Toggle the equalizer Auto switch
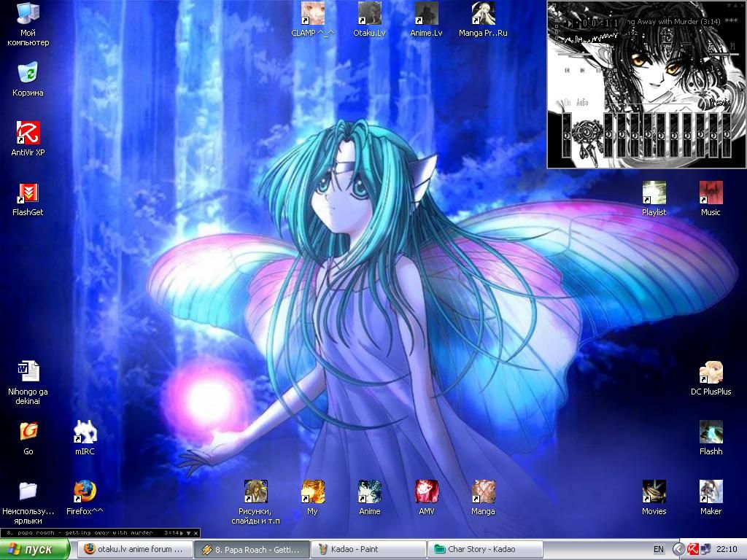 582,103
